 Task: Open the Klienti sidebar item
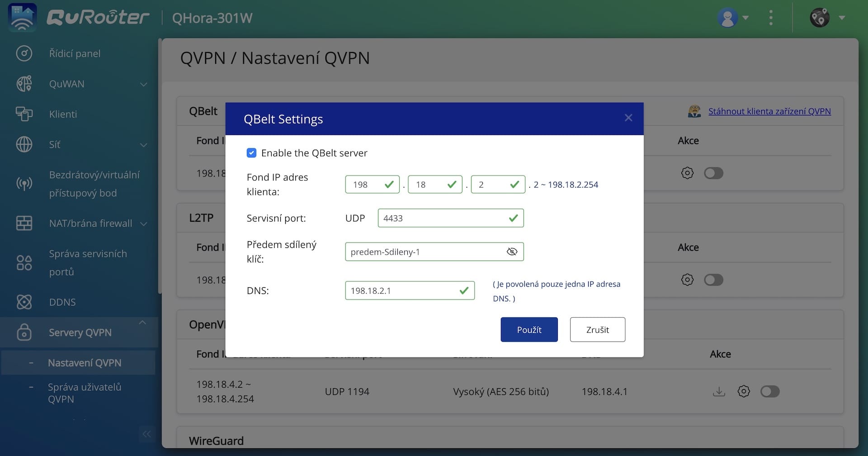point(63,114)
